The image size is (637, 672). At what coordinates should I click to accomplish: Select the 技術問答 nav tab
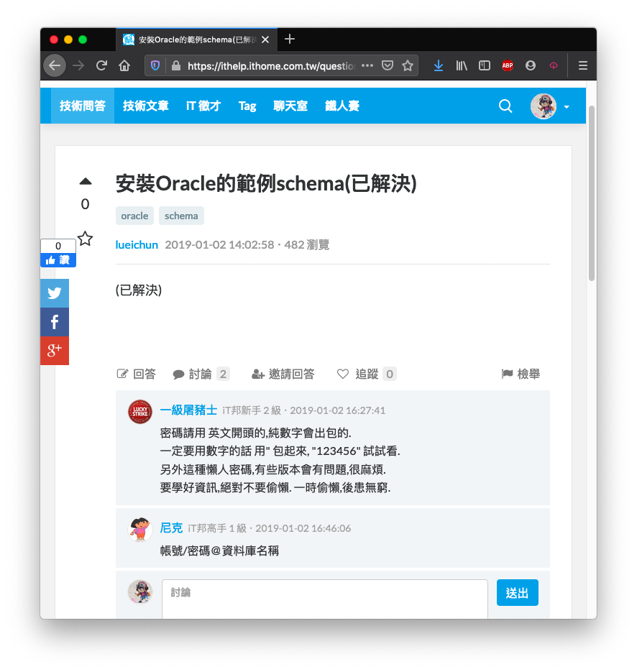pos(83,106)
